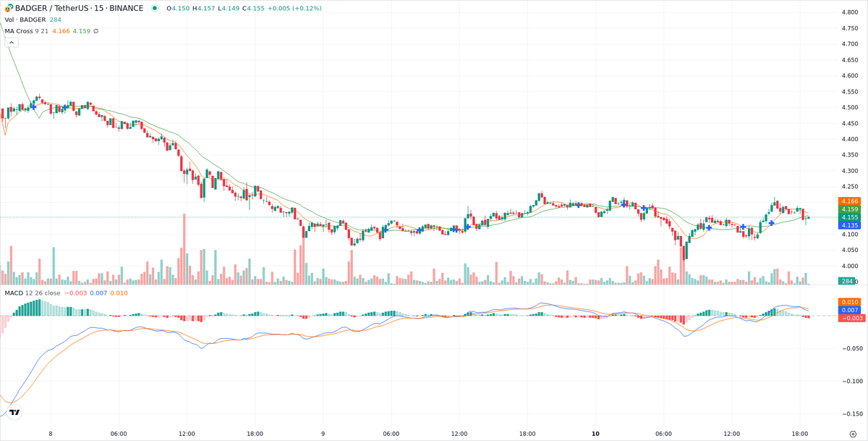
Task: Open the TradingView logo at bottom left
Action: coord(14,412)
